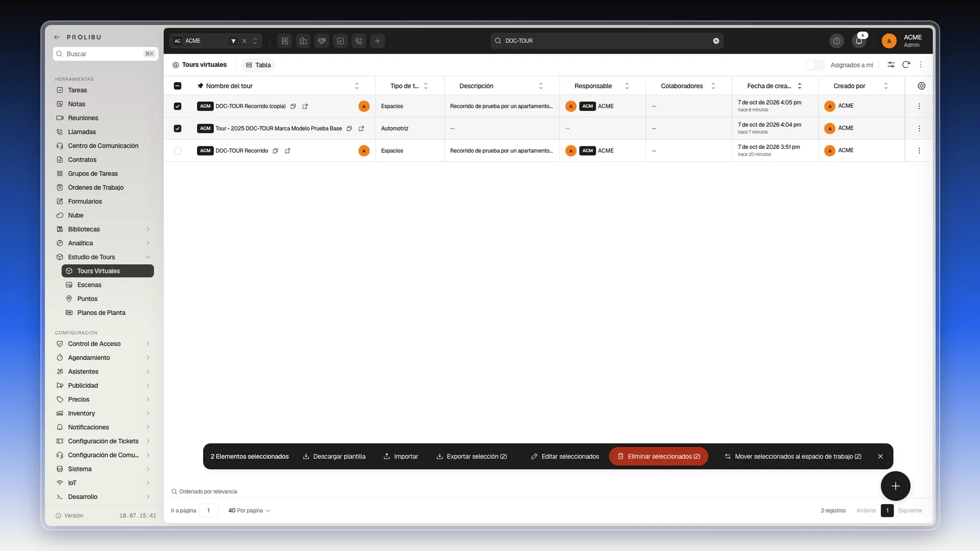980x551 pixels.
Task: Open the 40 Por página dropdown
Action: [x=249, y=511]
